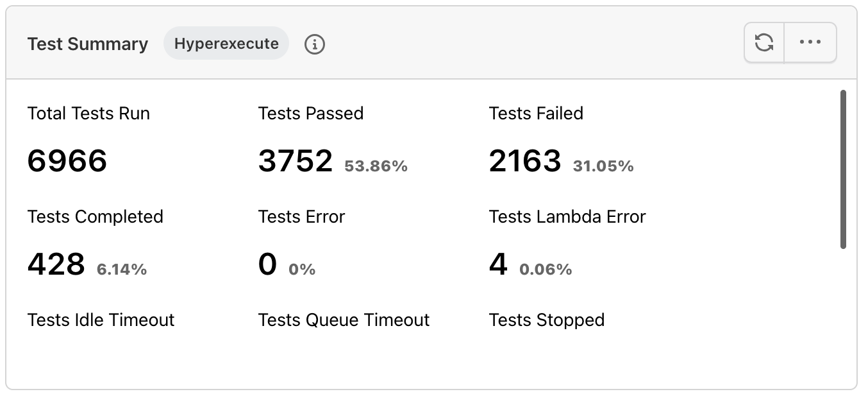Click the Total Tests Run value 6966

pos(67,160)
